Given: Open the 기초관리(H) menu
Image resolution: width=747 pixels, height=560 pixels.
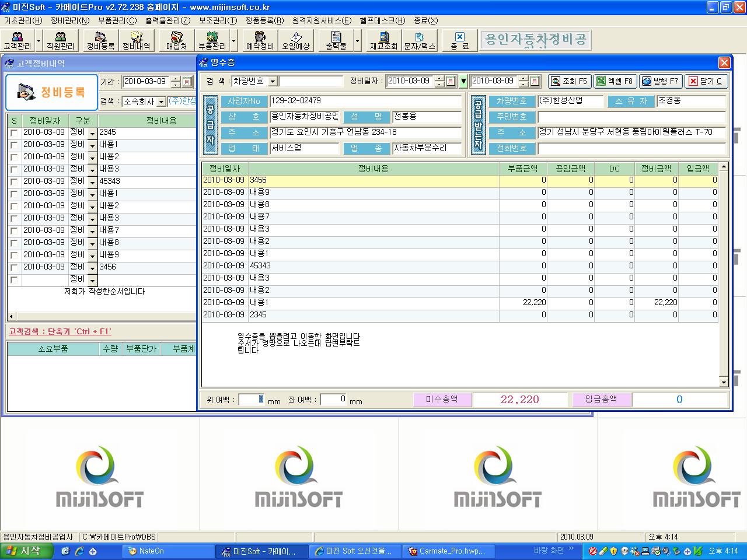Looking at the screenshot, I should click(x=23, y=20).
